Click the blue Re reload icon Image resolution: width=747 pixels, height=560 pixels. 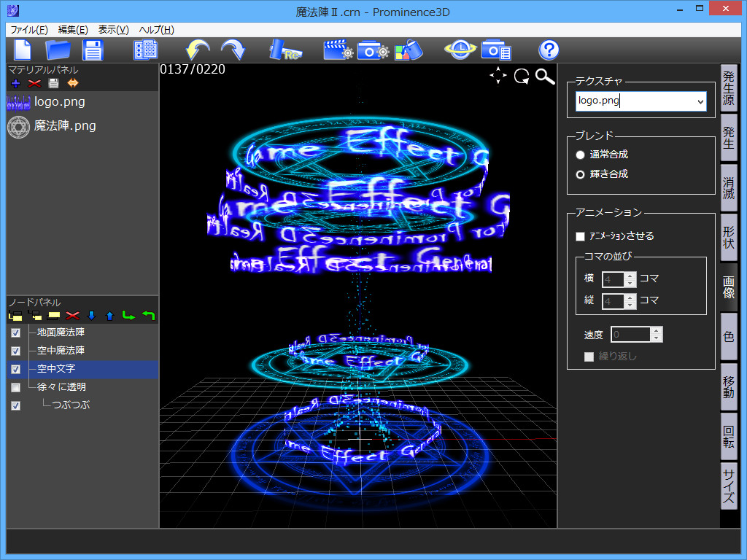click(x=285, y=50)
